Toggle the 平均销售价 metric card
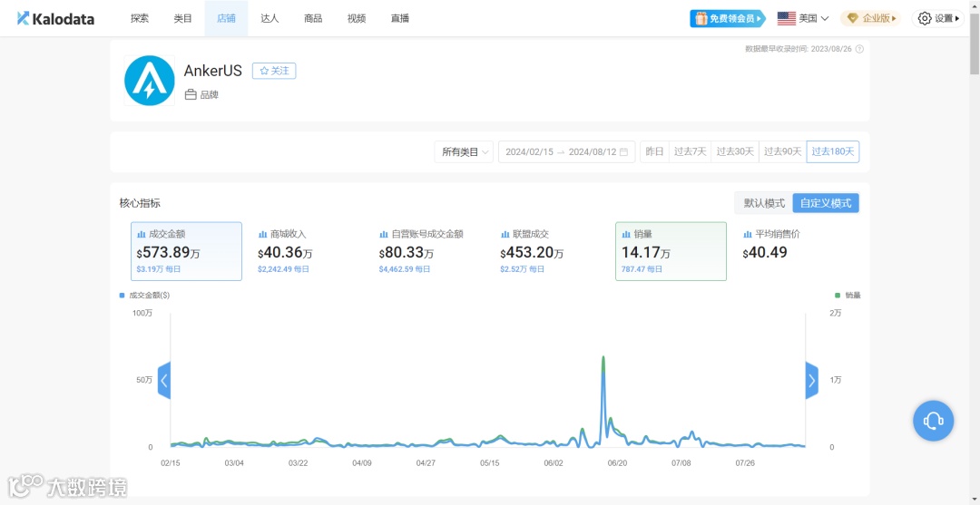Viewport: 980px width, 505px height. 792,251
